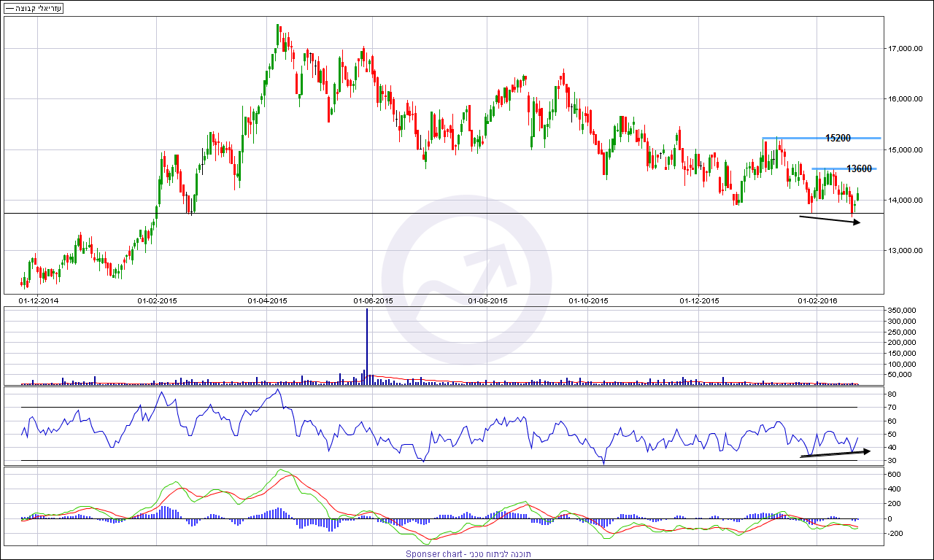The image size is (934, 560).
Task: Click the 01-04-2015 date label
Action: click(267, 300)
